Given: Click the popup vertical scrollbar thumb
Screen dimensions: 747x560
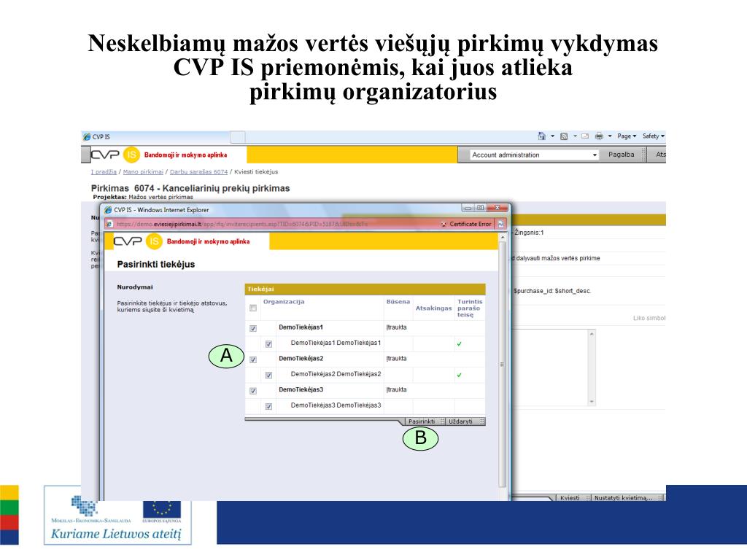Looking at the screenshot, I should click(x=502, y=365).
